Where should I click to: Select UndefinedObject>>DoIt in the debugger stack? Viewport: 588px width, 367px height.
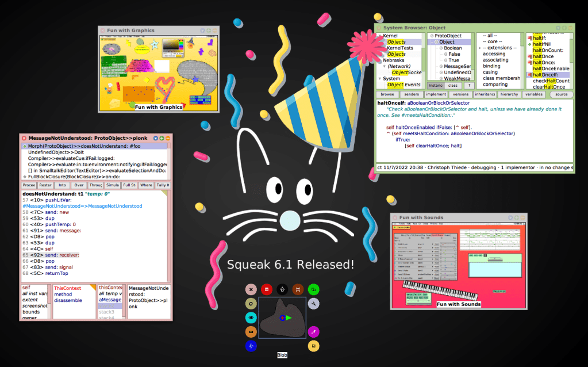(94, 152)
